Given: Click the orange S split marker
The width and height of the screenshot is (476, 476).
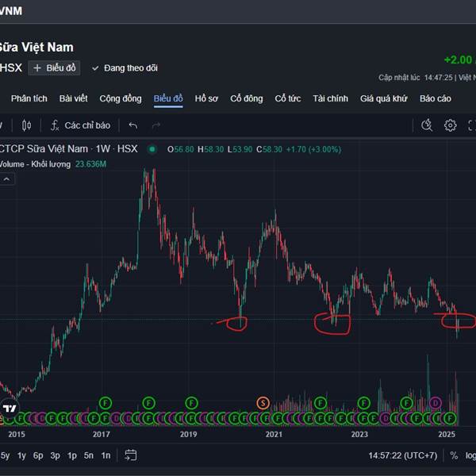Looking at the screenshot, I should [x=263, y=403].
